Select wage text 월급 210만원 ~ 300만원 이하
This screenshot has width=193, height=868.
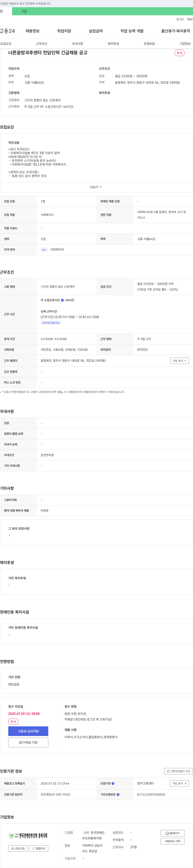tap(155, 284)
